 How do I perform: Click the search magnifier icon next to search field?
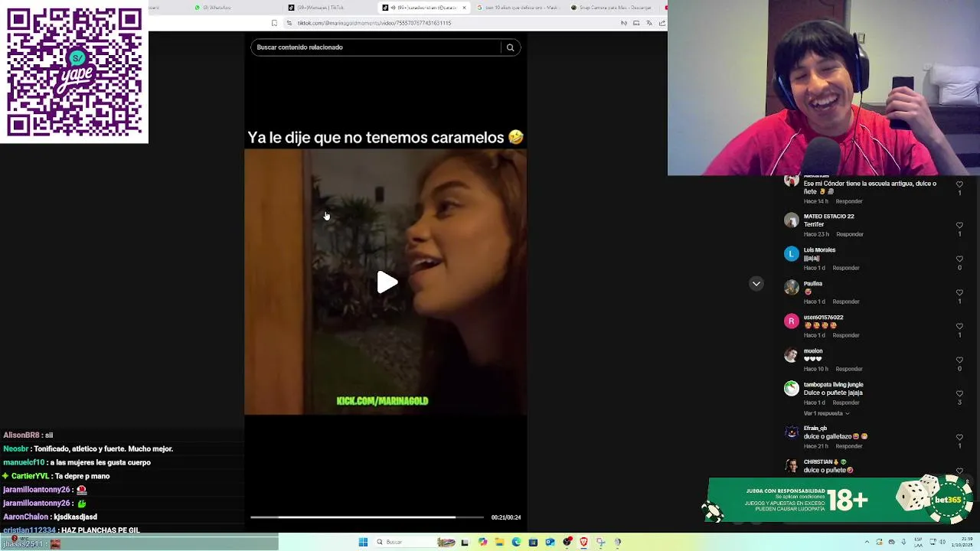(510, 47)
